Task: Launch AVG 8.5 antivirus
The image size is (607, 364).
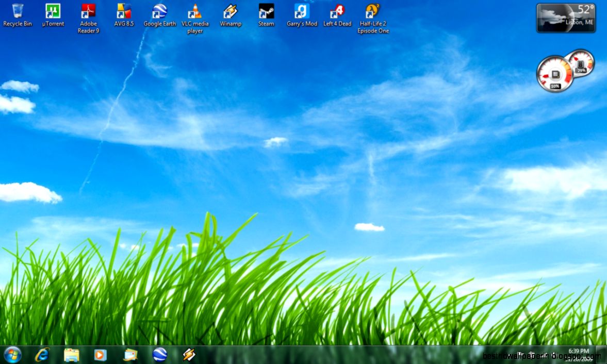Action: [124, 11]
